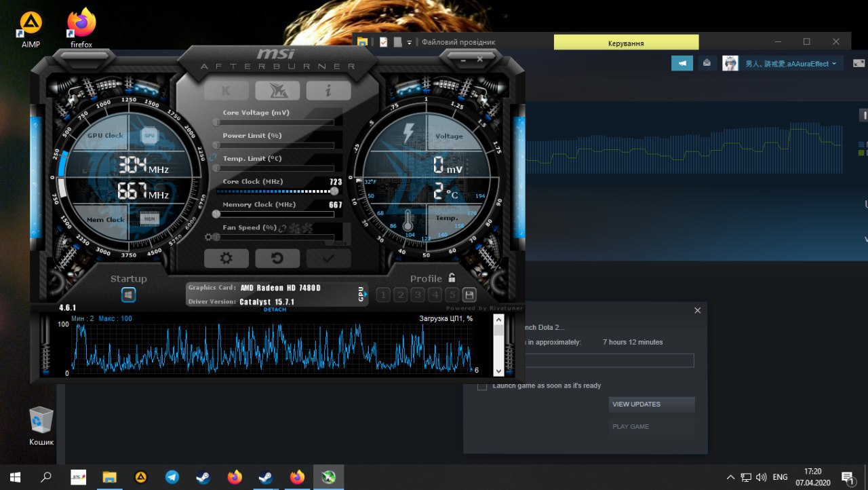868x490 pixels.
Task: Open volume control in system tray
Action: (761, 477)
